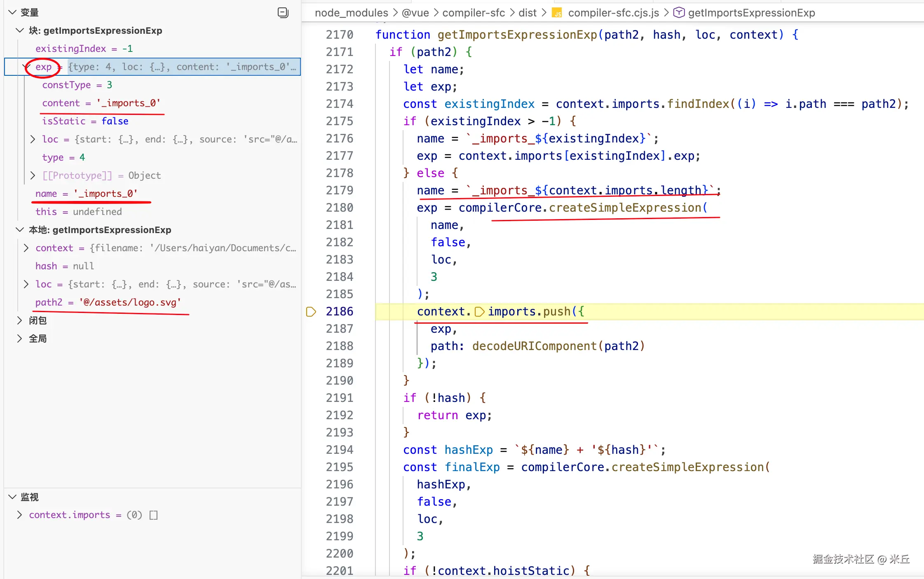Expand the 全局 global scope
924x579 pixels.
pyautogui.click(x=19, y=339)
